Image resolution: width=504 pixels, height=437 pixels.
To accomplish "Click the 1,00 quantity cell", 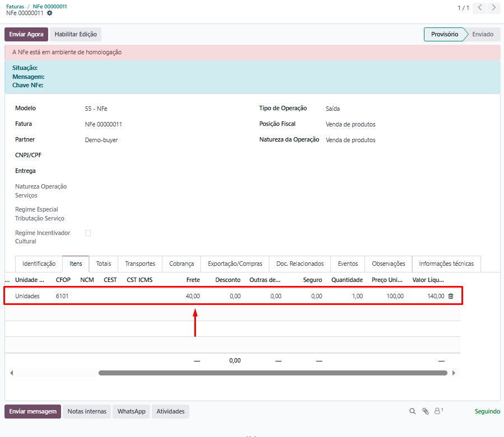I will click(x=357, y=296).
